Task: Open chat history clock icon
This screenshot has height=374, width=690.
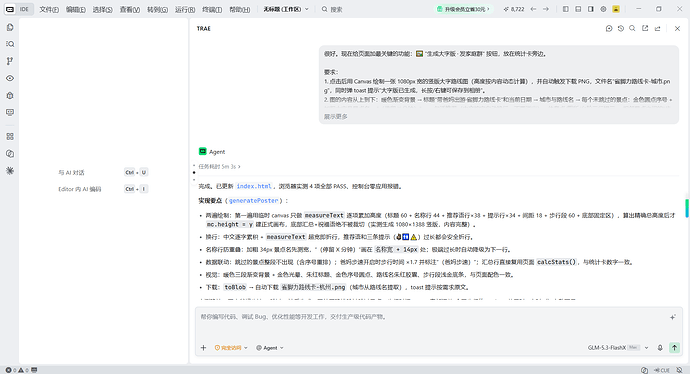Action: point(621,29)
